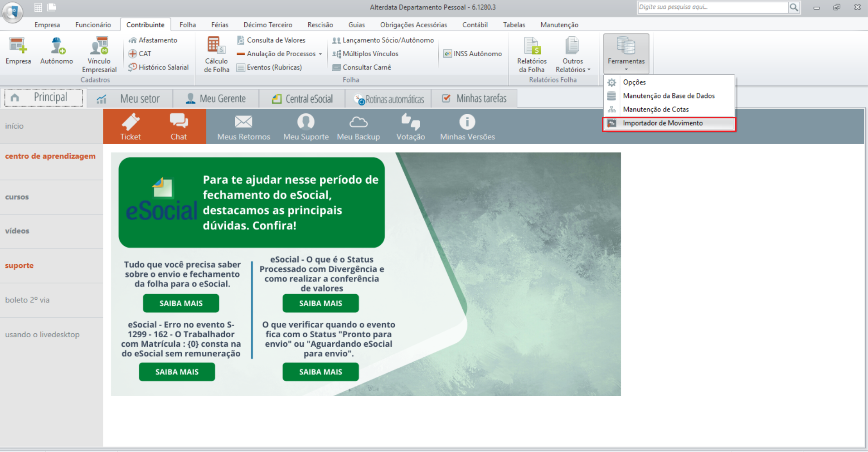The height and width of the screenshot is (452, 868).
Task: Open cursos in sidebar
Action: tap(17, 197)
